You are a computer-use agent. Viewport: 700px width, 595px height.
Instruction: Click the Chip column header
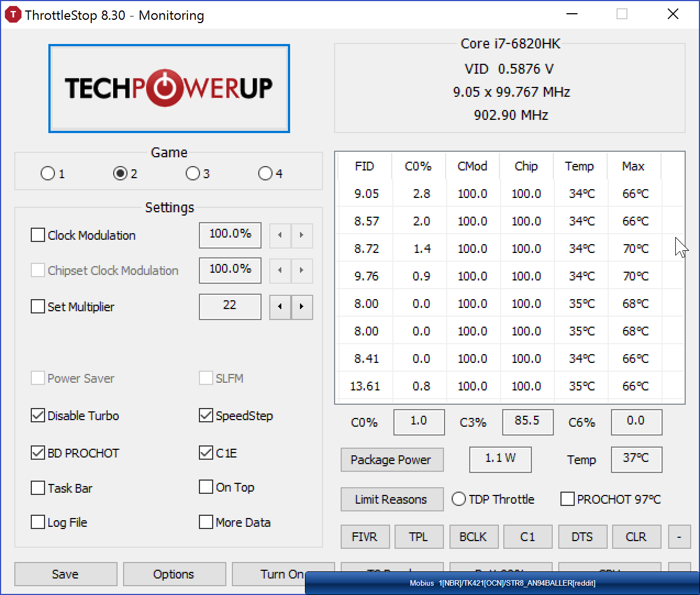tap(526, 166)
